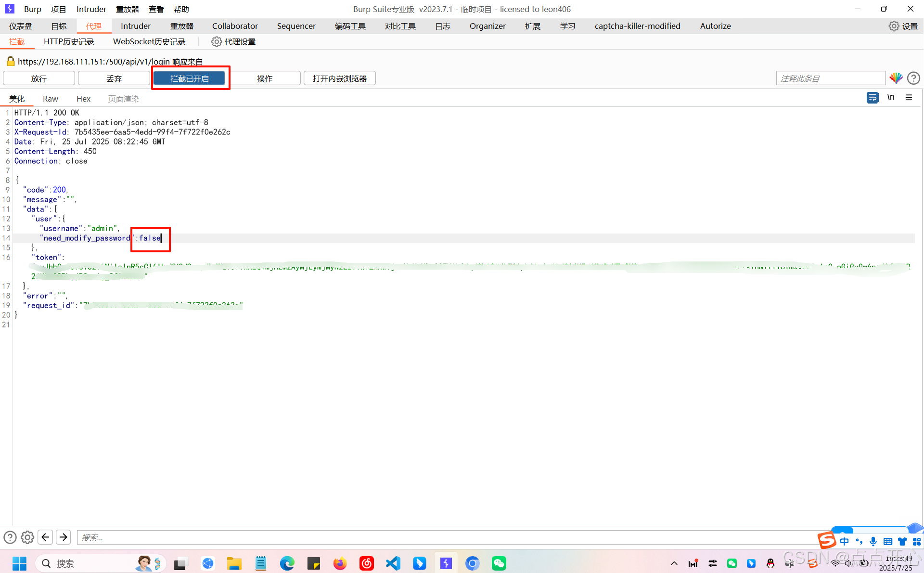Screen dimensions: 924x573
Task: Click the Burp Suite taskbar icon
Action: [446, 563]
